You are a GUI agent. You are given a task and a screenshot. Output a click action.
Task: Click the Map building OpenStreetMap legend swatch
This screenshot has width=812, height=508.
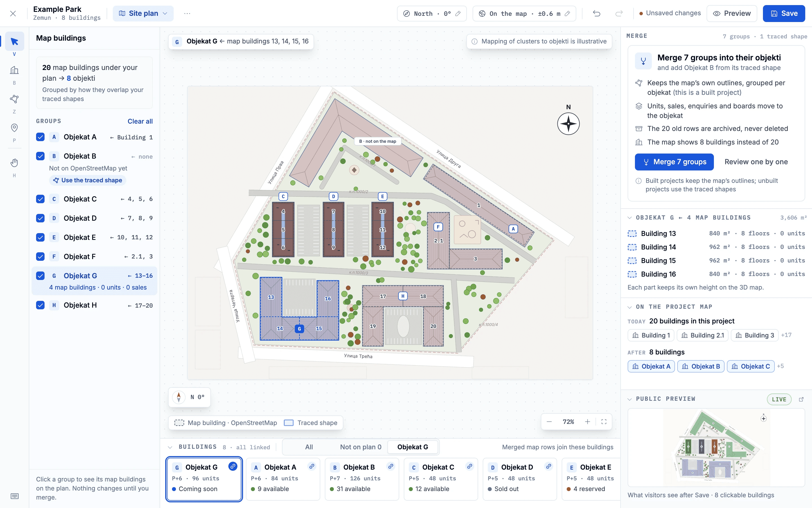pos(179,423)
